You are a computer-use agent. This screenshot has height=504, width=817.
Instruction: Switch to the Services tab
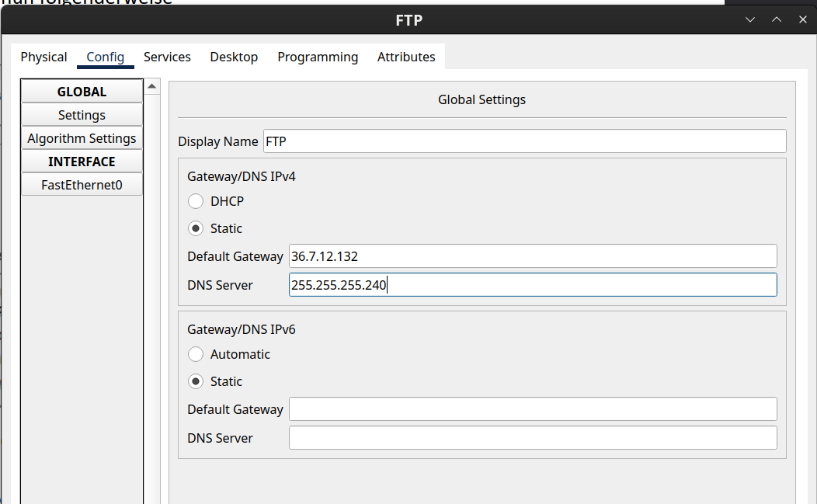pos(167,57)
